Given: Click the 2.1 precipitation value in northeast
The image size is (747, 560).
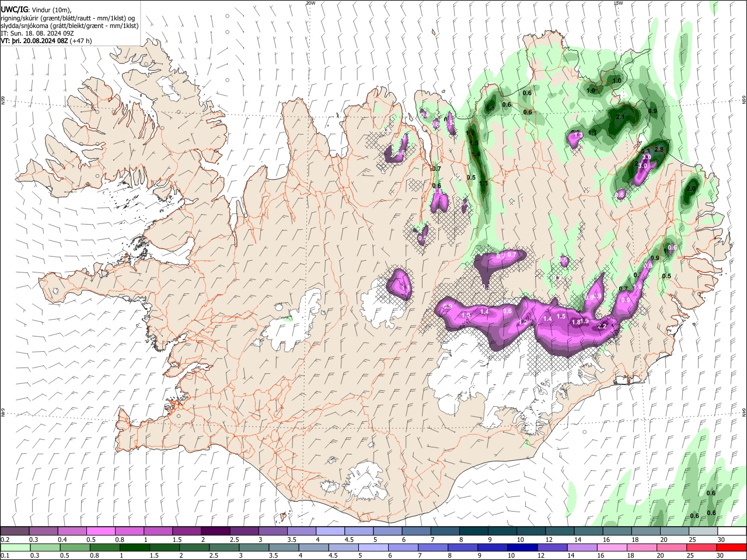Looking at the screenshot, I should 620,117.
